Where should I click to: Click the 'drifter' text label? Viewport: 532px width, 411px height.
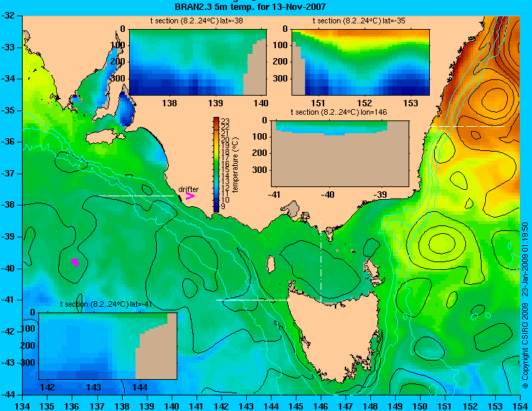(188, 189)
